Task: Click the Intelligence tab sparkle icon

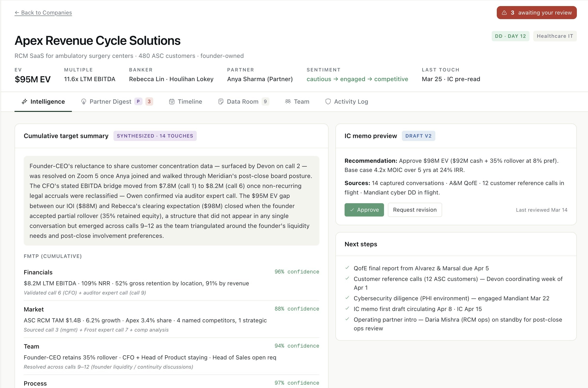Action: point(24,101)
